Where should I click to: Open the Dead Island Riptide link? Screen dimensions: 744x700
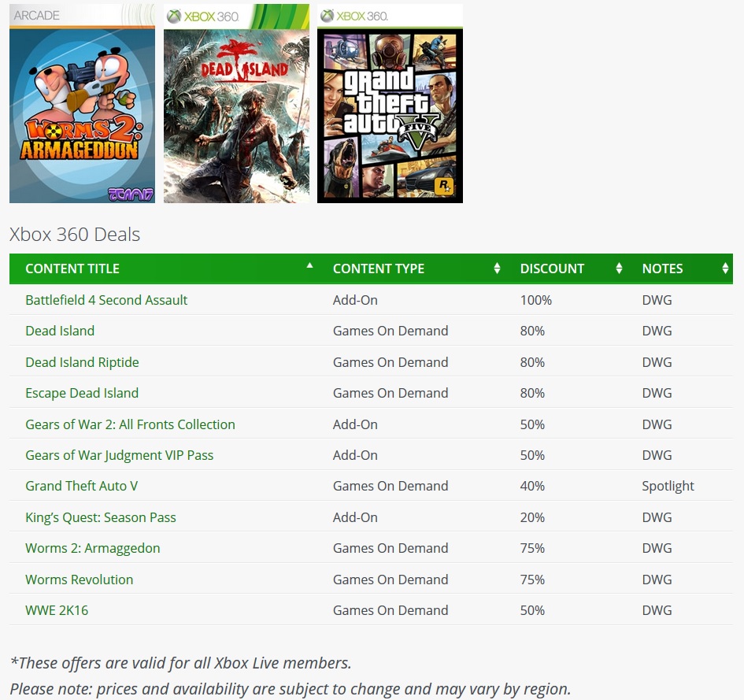coord(82,362)
